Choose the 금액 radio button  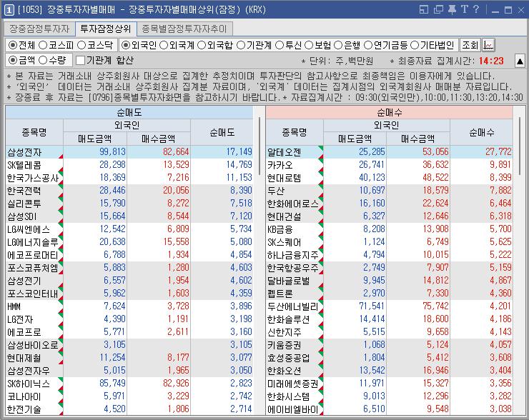[13, 60]
